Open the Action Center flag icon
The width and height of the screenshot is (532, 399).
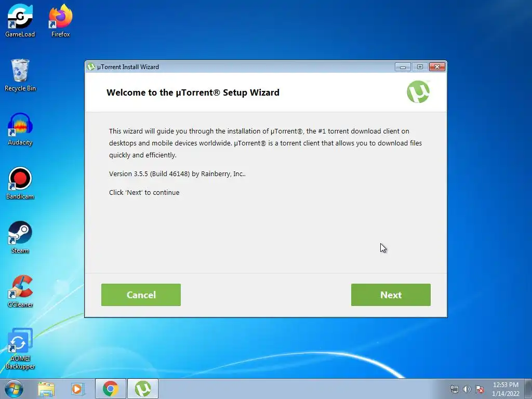[480, 389]
